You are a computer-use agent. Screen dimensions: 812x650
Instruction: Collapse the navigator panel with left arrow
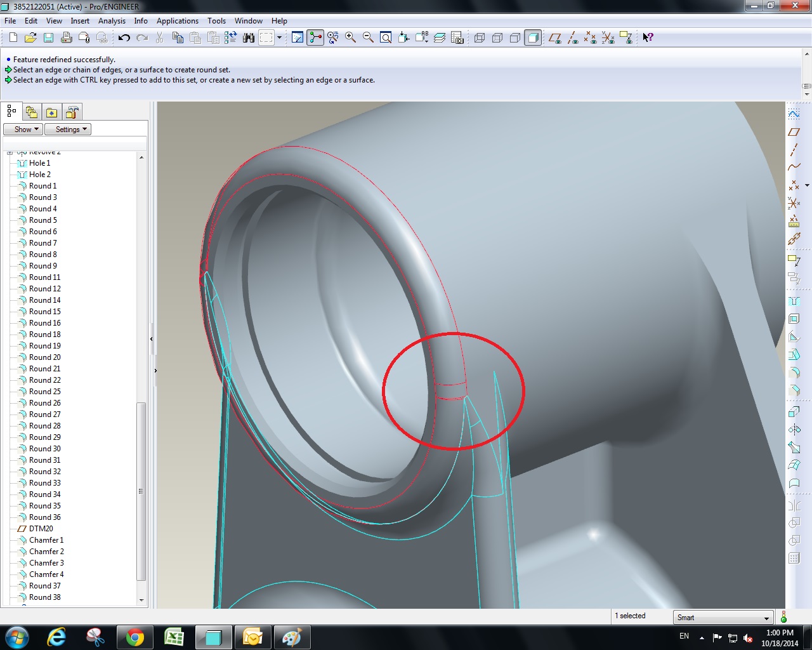(x=151, y=339)
